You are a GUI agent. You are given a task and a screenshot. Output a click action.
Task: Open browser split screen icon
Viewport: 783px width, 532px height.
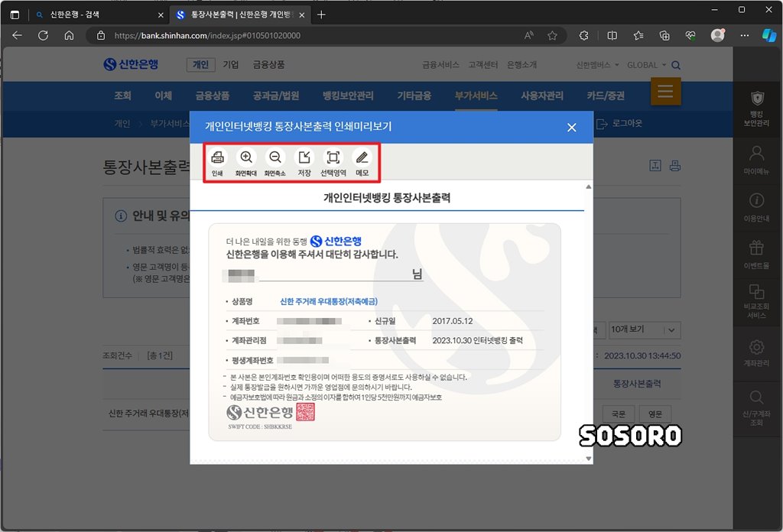coord(612,35)
